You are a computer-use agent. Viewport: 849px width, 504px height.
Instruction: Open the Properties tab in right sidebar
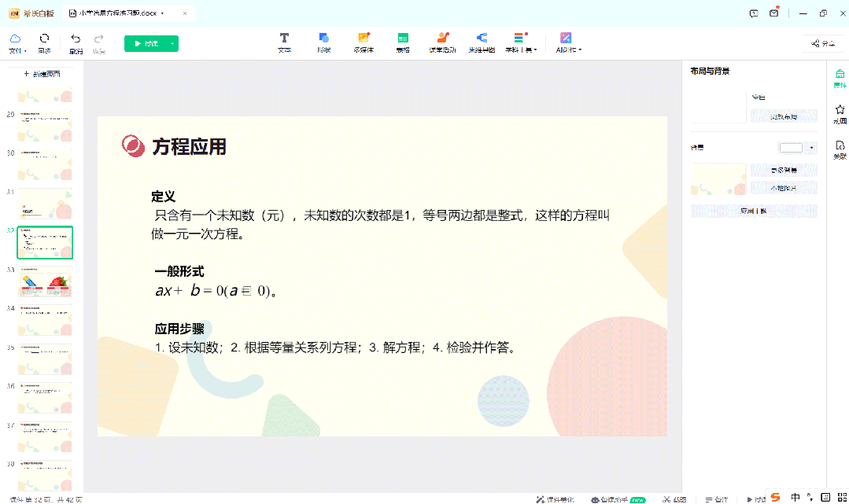point(840,78)
